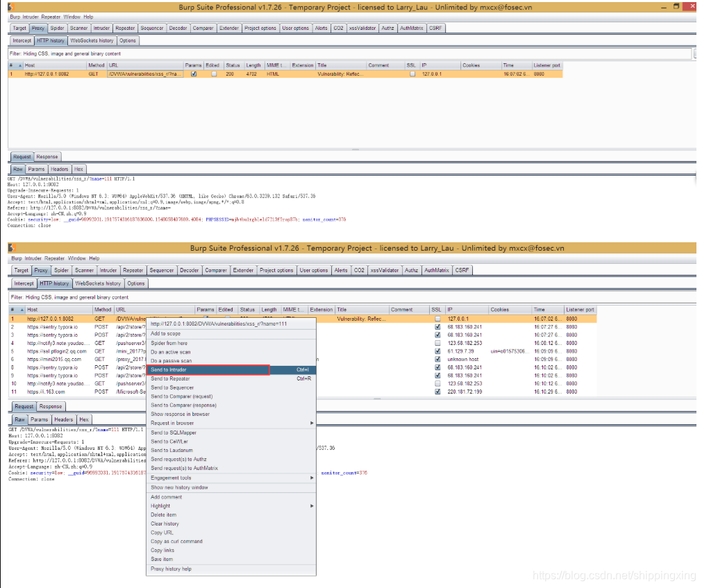This screenshot has height=588, width=702.
Task: Open the Decoder tab in lower window
Action: pos(190,270)
